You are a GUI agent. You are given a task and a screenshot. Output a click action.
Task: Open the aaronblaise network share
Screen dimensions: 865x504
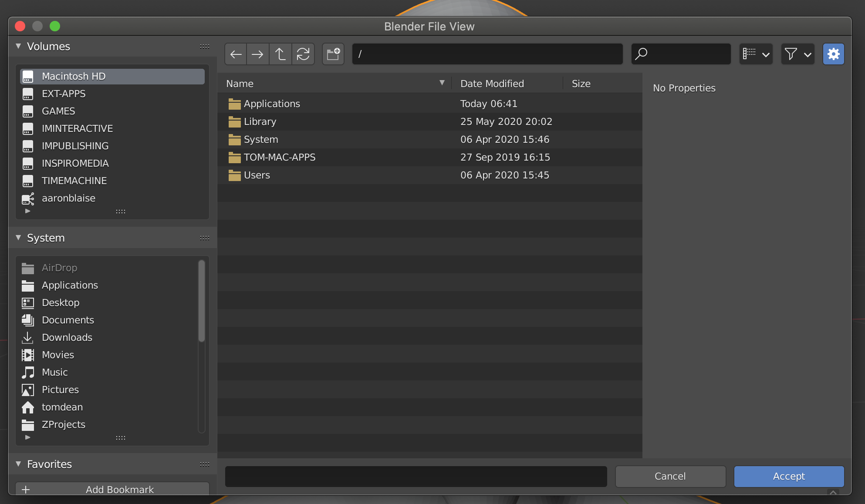[x=112, y=198]
